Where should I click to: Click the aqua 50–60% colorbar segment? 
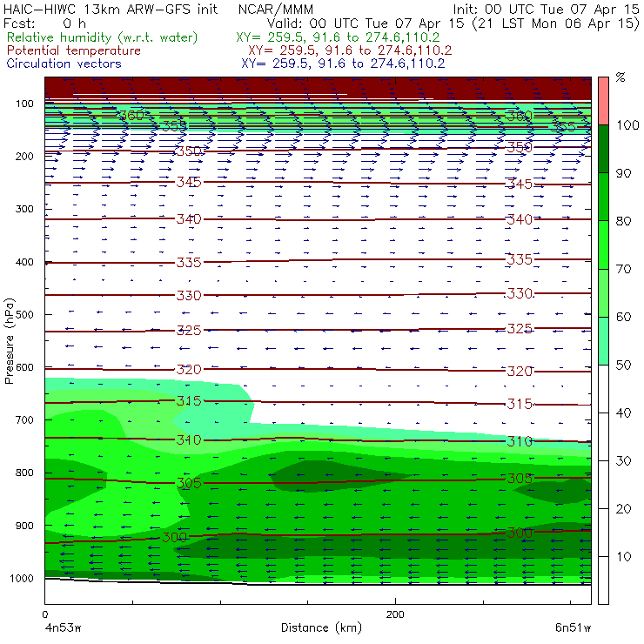(x=603, y=341)
